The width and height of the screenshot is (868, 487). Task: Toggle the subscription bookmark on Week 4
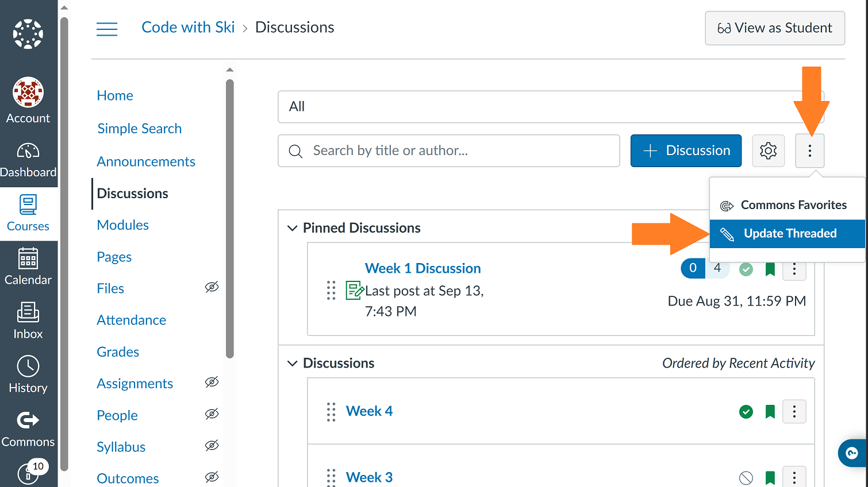[x=770, y=411]
